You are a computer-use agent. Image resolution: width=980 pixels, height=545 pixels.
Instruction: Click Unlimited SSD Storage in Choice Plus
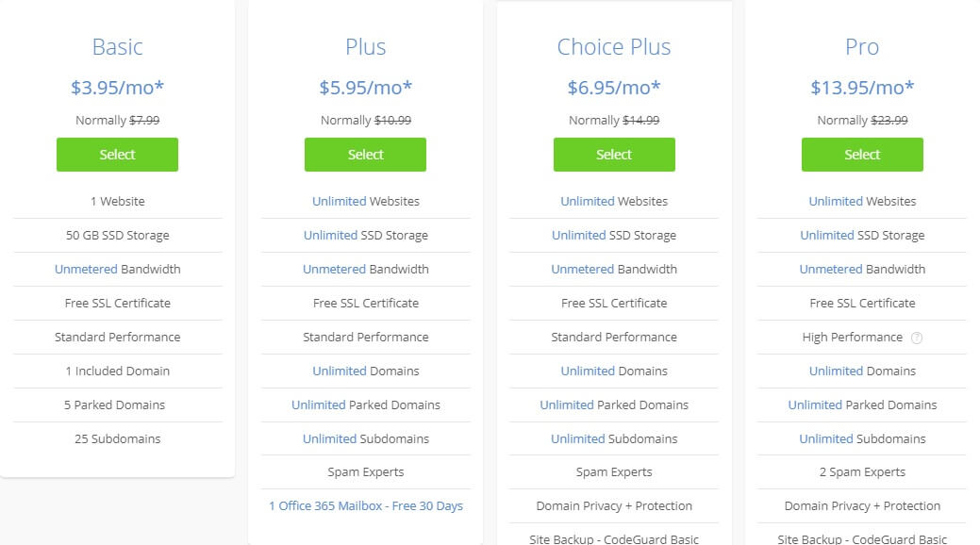pos(614,235)
